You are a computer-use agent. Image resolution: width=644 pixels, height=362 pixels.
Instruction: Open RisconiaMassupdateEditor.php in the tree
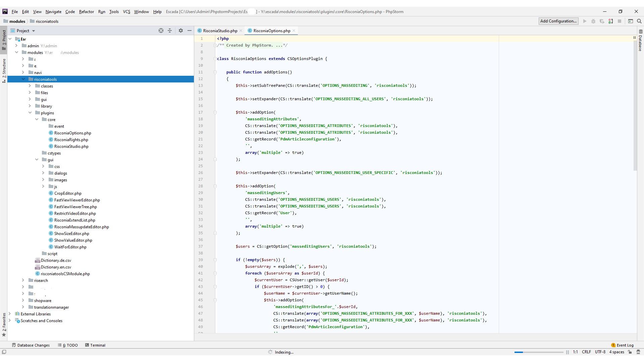click(x=82, y=227)
